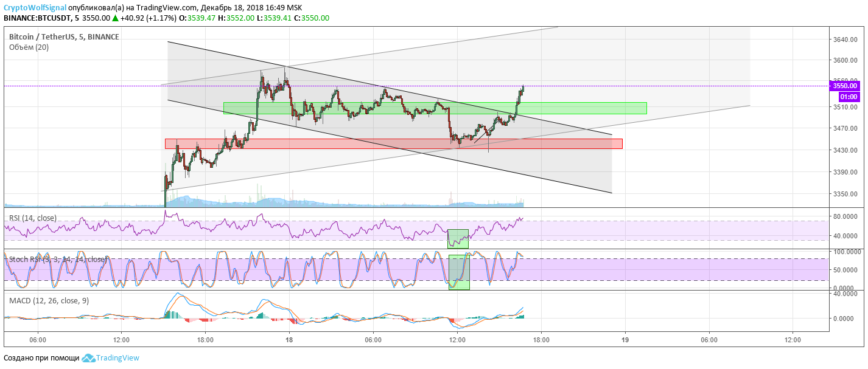Click the Stoch RSI 50.0000 scale value
868x369 pixels.
click(x=845, y=269)
